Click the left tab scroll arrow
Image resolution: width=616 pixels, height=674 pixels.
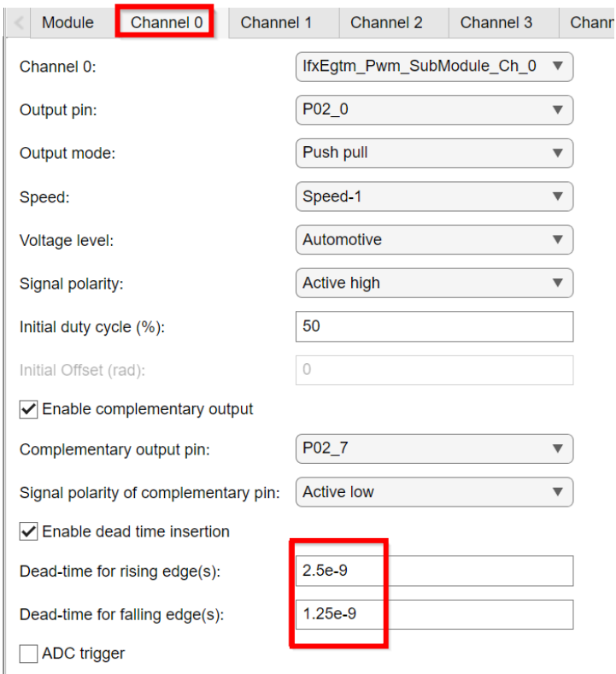[x=15, y=22]
